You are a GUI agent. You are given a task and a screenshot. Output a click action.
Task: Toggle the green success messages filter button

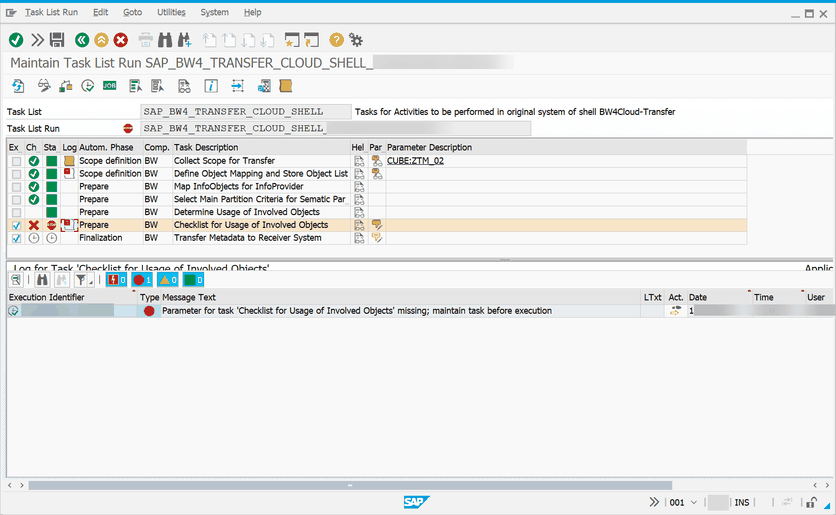[x=194, y=280]
